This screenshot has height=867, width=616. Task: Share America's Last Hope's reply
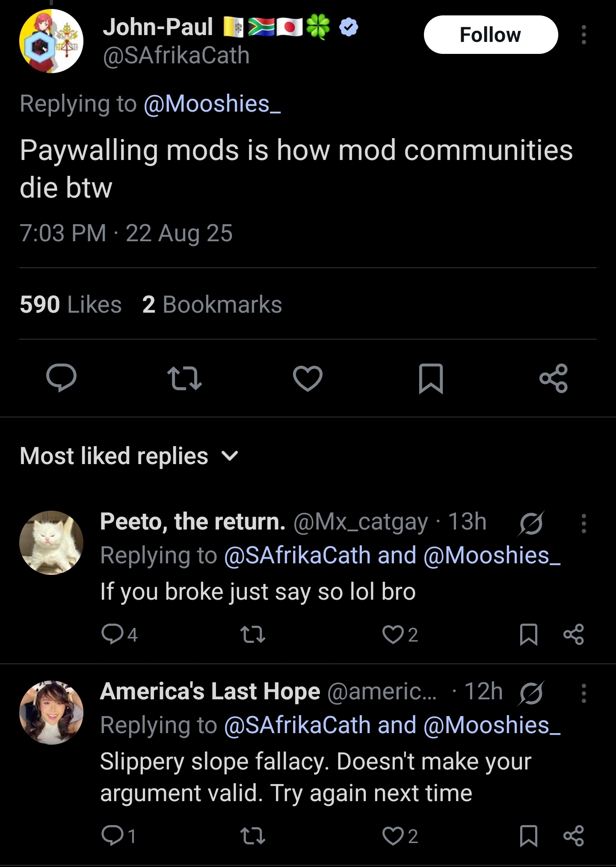[574, 836]
